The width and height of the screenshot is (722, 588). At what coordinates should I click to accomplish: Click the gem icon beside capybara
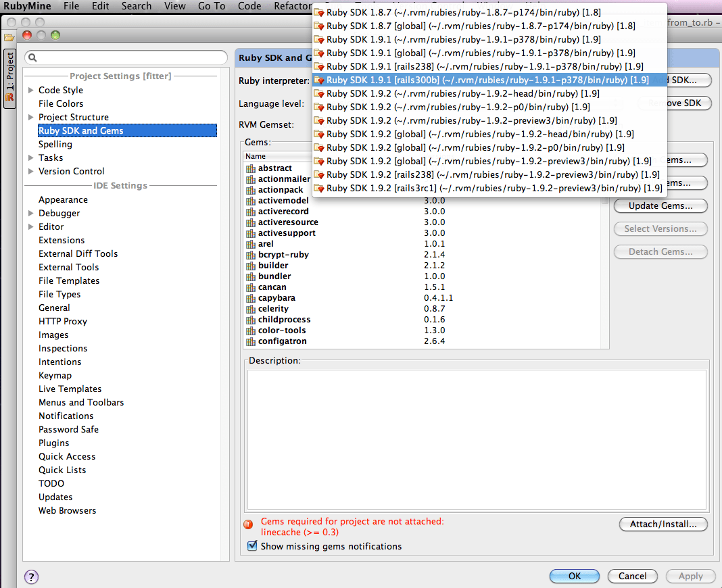coord(251,298)
